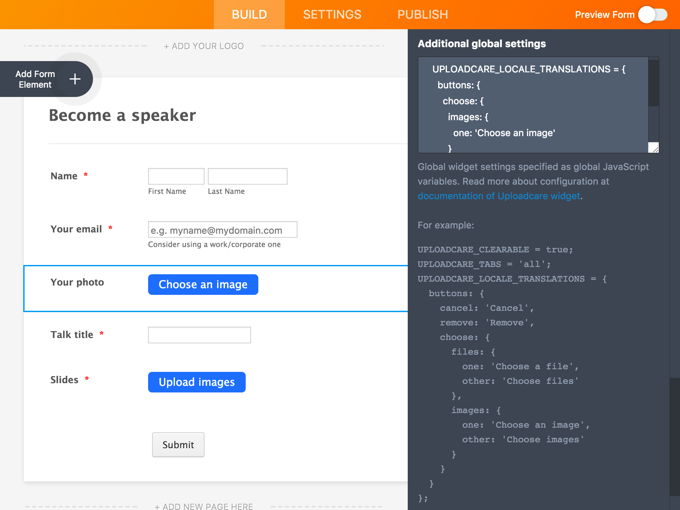The height and width of the screenshot is (510, 680).
Task: Select the Your photo field label
Action: point(77,282)
